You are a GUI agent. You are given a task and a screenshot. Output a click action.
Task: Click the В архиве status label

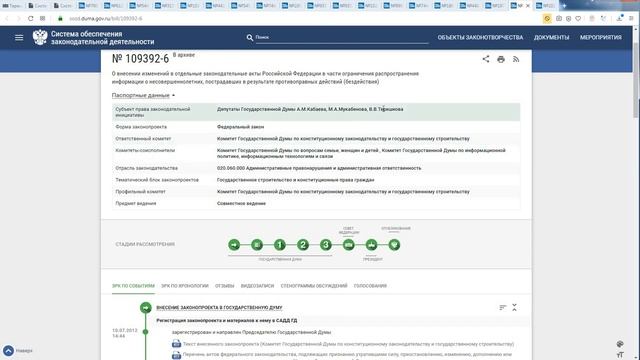coord(184,55)
